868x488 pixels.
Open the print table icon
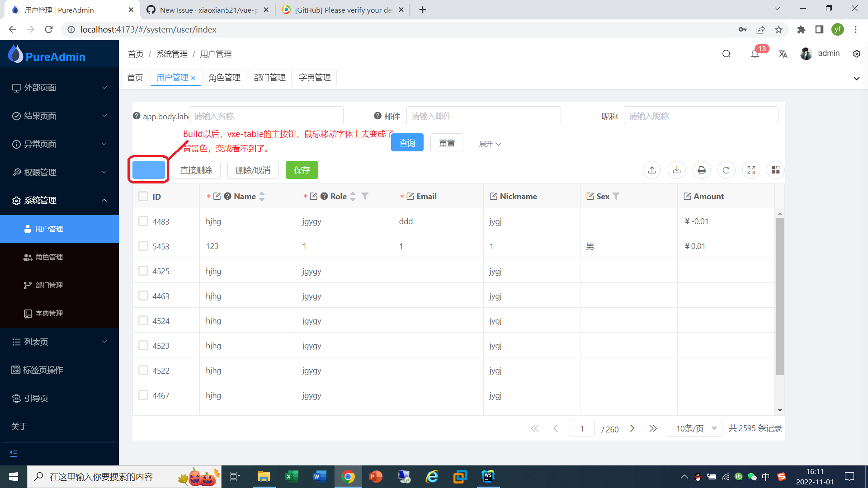(x=701, y=170)
